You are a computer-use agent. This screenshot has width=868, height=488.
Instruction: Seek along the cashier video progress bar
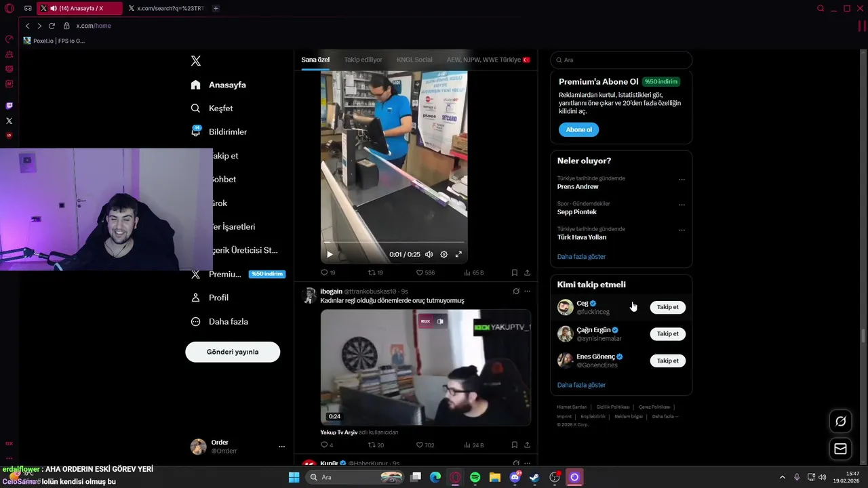tap(394, 242)
